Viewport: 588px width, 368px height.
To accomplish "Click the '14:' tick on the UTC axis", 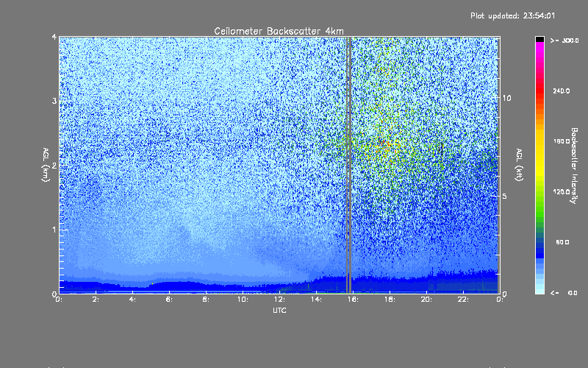I will pos(316,300).
